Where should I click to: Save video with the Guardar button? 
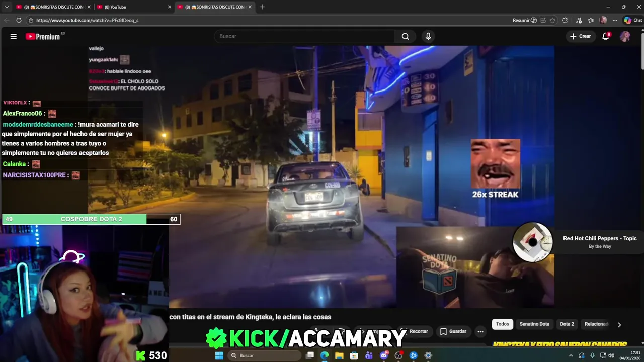[453, 331]
